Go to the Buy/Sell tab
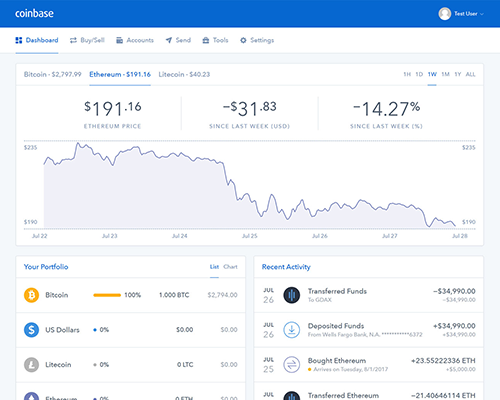 87,40
